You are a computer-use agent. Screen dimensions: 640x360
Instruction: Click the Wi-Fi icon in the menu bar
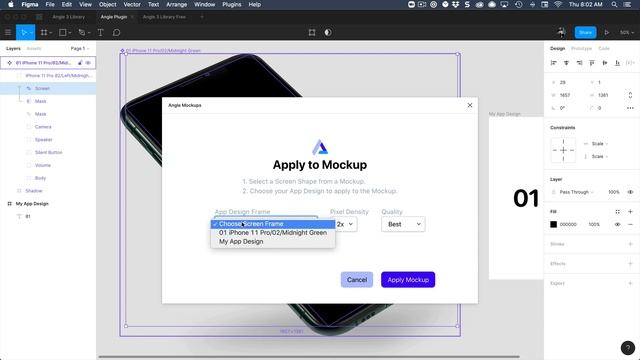pyautogui.click(x=558, y=4)
